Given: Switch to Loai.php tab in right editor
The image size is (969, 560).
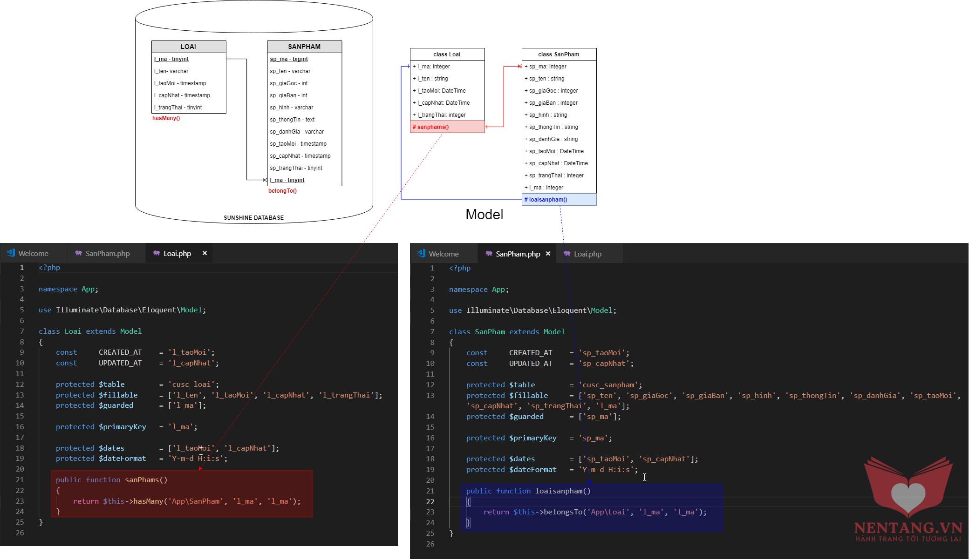Looking at the screenshot, I should pyautogui.click(x=587, y=254).
